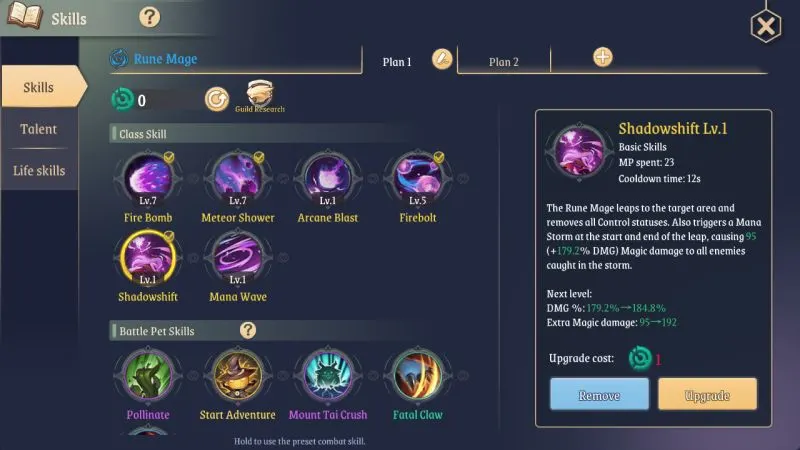
Task: Add a new skill plan
Action: [x=603, y=57]
